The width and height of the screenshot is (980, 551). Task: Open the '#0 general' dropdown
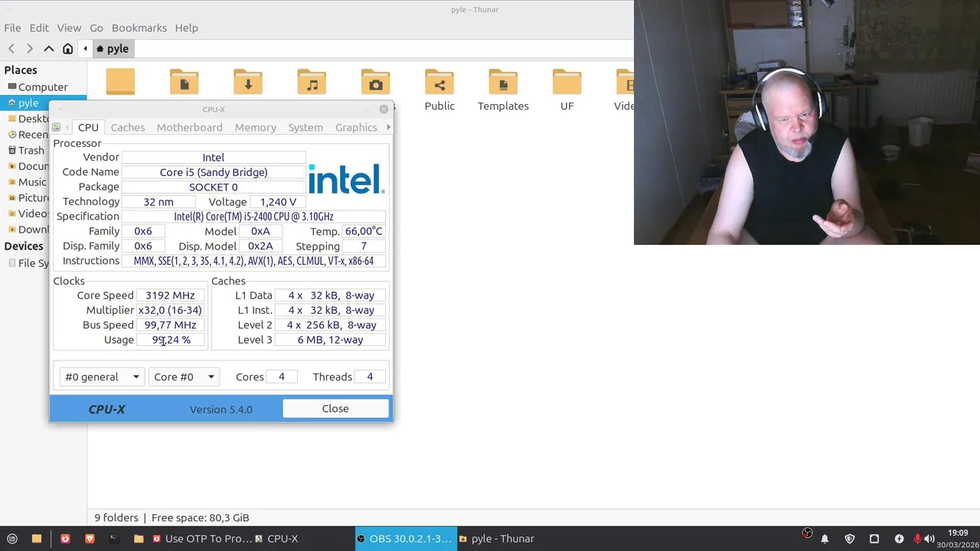[x=102, y=377]
